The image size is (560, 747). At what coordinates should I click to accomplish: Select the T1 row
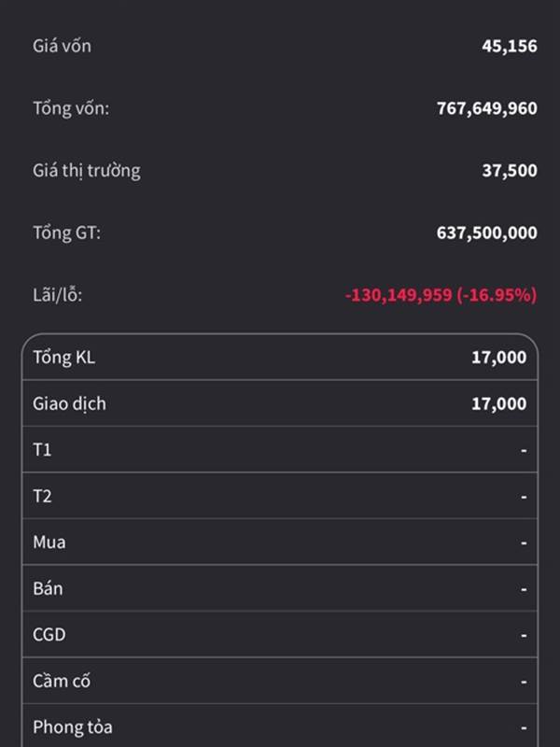tap(280, 450)
